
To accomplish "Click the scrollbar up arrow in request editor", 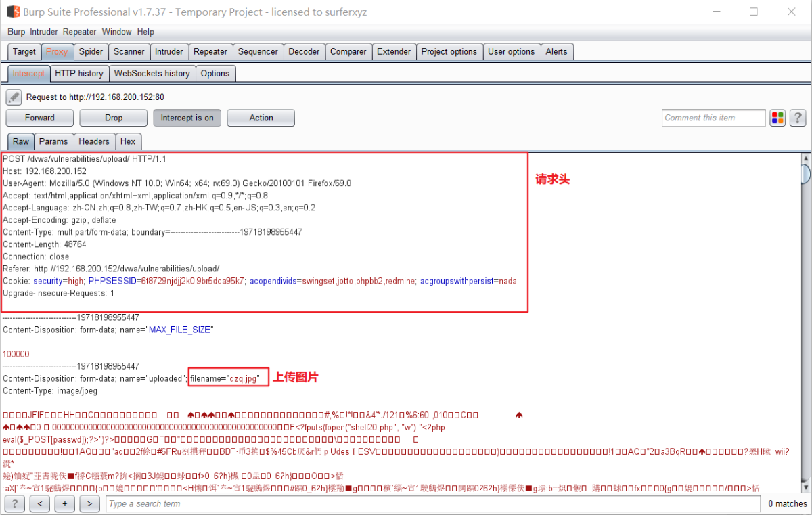I will 805,158.
